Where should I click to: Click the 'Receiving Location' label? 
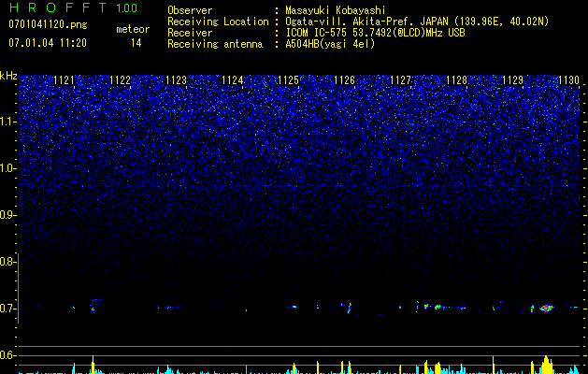[x=218, y=22]
